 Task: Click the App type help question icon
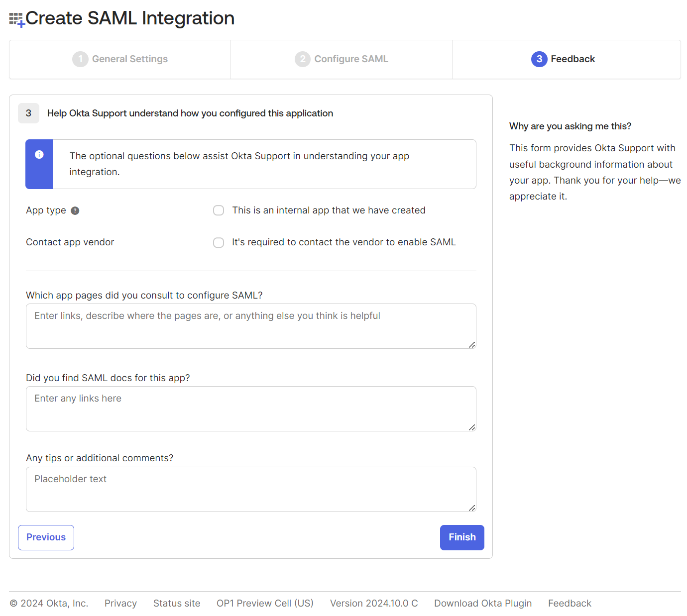point(75,210)
